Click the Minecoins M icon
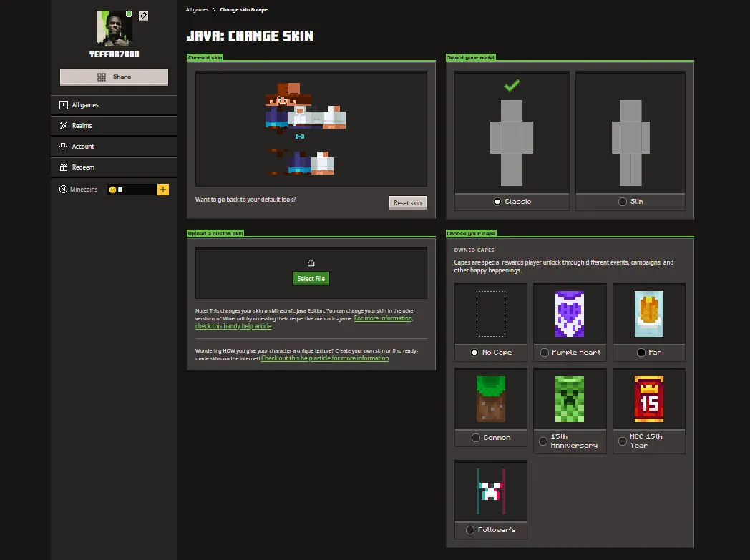 pyautogui.click(x=63, y=190)
